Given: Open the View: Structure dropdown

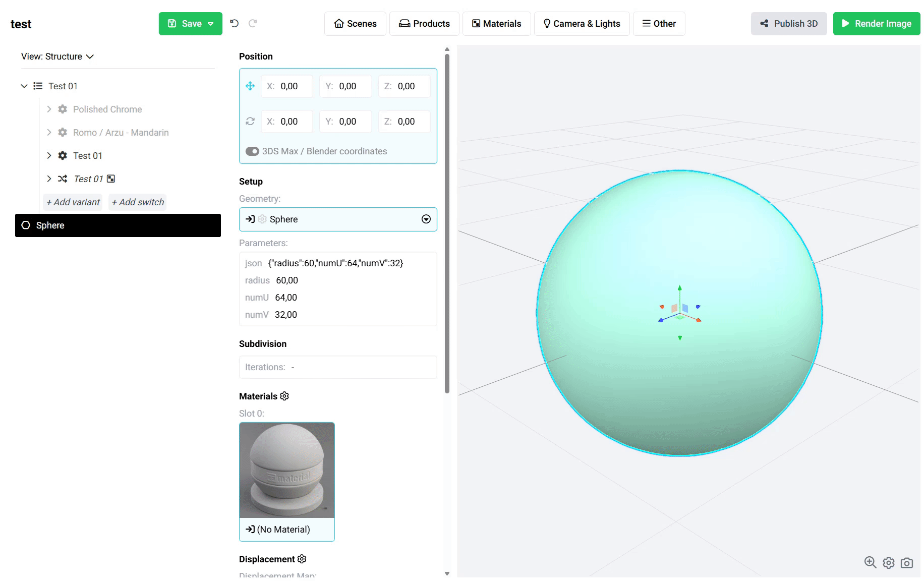Looking at the screenshot, I should [x=57, y=56].
